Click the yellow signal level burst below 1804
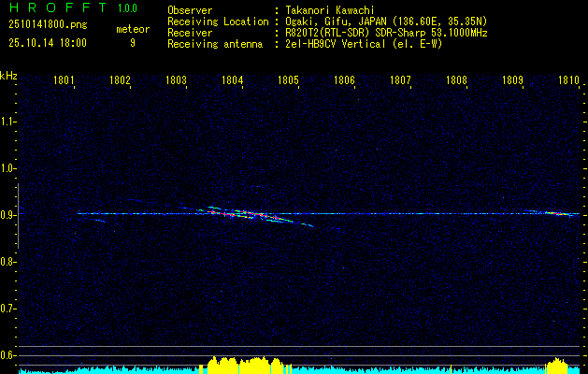This screenshot has height=374, width=588. pyautogui.click(x=246, y=365)
